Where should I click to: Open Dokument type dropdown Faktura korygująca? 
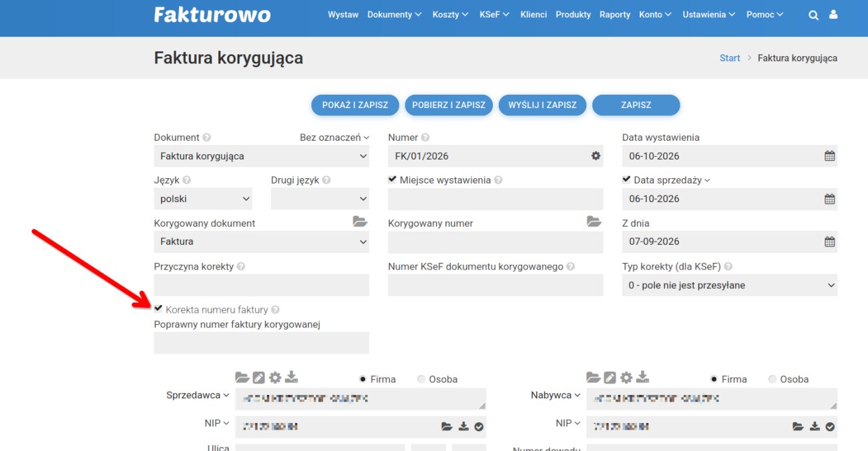pos(262,156)
